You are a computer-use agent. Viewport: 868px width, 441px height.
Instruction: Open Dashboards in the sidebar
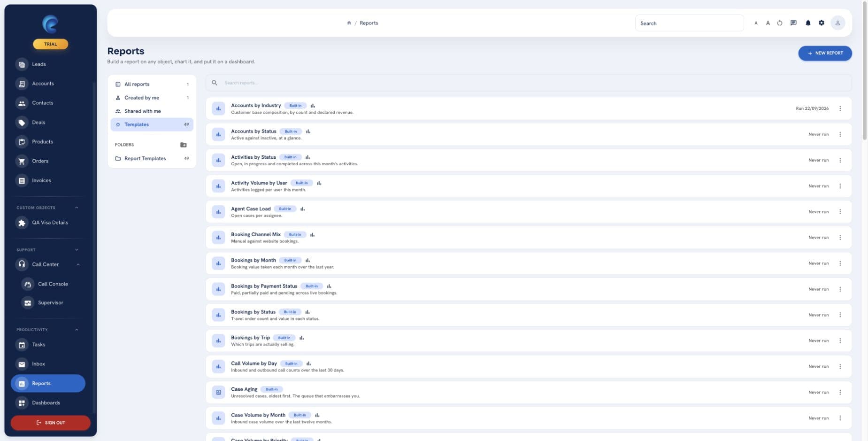click(x=48, y=403)
